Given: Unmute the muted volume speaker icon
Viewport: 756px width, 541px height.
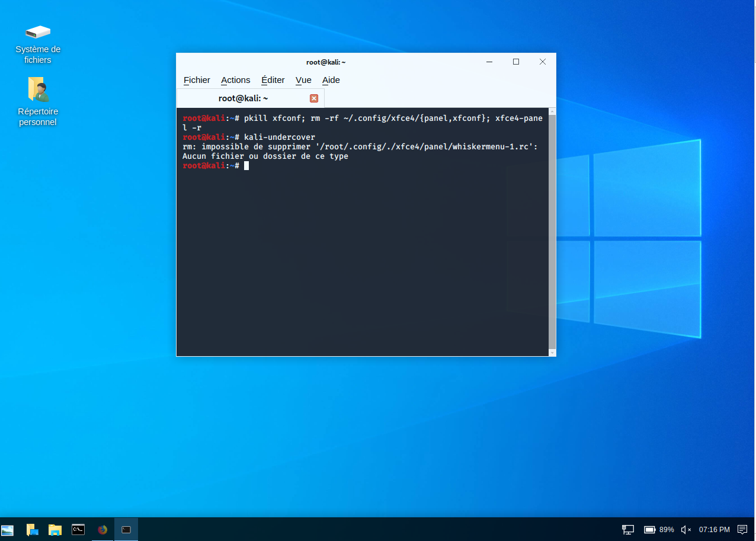Looking at the screenshot, I should 686,530.
